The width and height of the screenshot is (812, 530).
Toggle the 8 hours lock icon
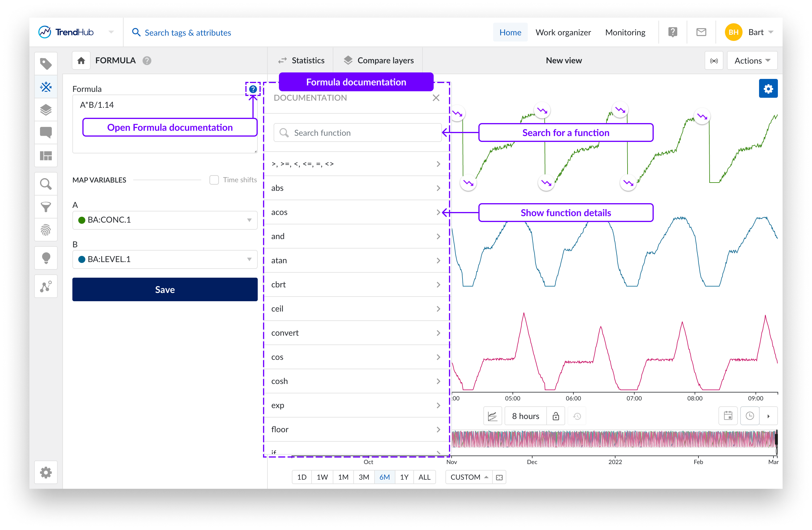tap(555, 416)
